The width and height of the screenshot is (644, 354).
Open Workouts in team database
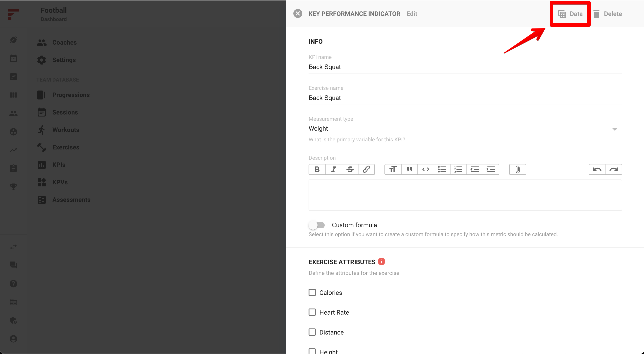point(58,130)
